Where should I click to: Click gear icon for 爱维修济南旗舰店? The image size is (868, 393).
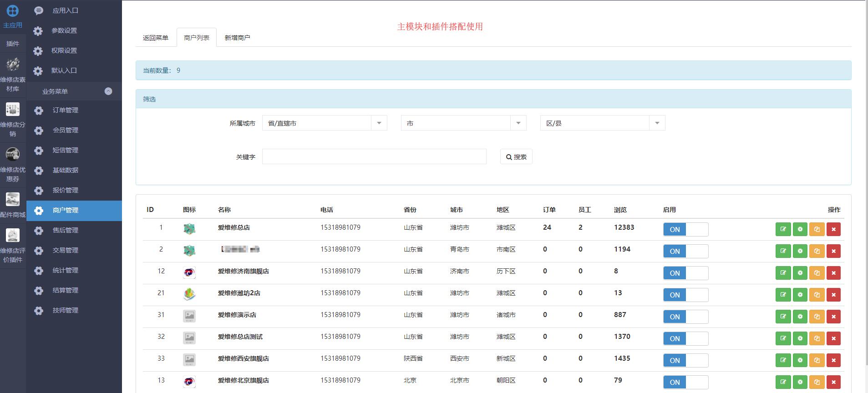coord(800,273)
